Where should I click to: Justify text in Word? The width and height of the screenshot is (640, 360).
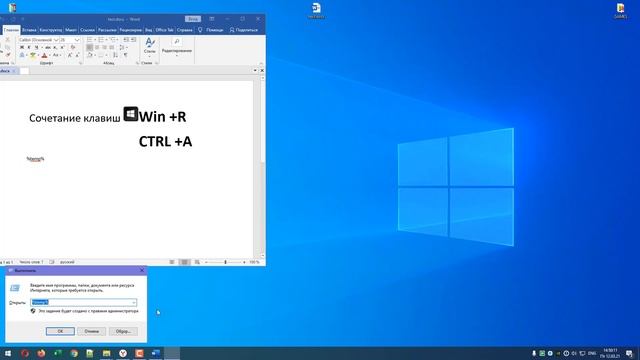112,47
